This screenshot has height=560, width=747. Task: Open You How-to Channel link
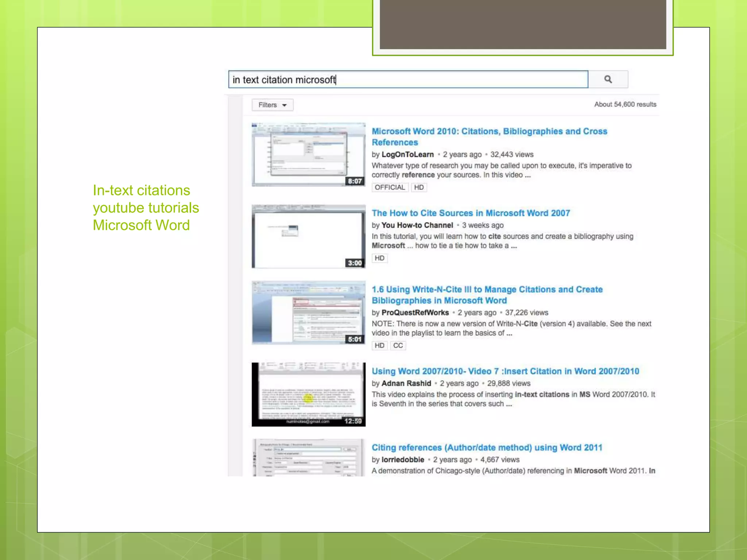pos(417,225)
